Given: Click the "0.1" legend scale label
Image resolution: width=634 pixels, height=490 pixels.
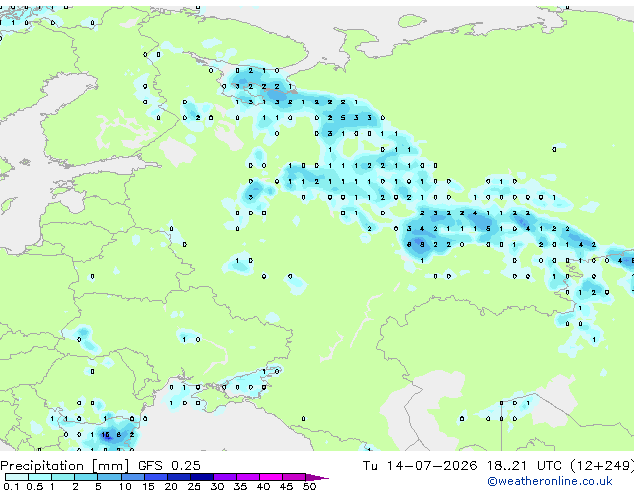Looking at the screenshot, I should [12, 486].
